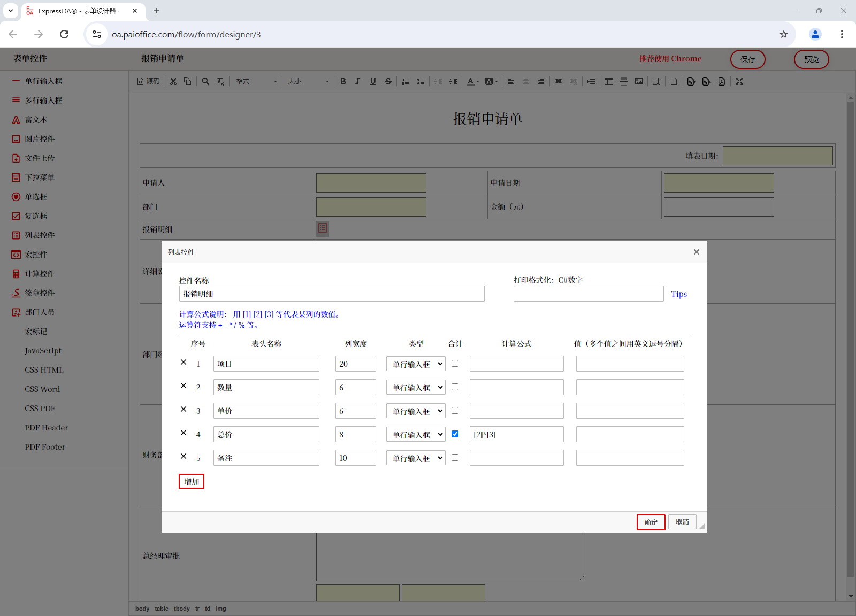Delete row 2 数量 with the X
Screen dimensions: 856x616
click(x=184, y=386)
